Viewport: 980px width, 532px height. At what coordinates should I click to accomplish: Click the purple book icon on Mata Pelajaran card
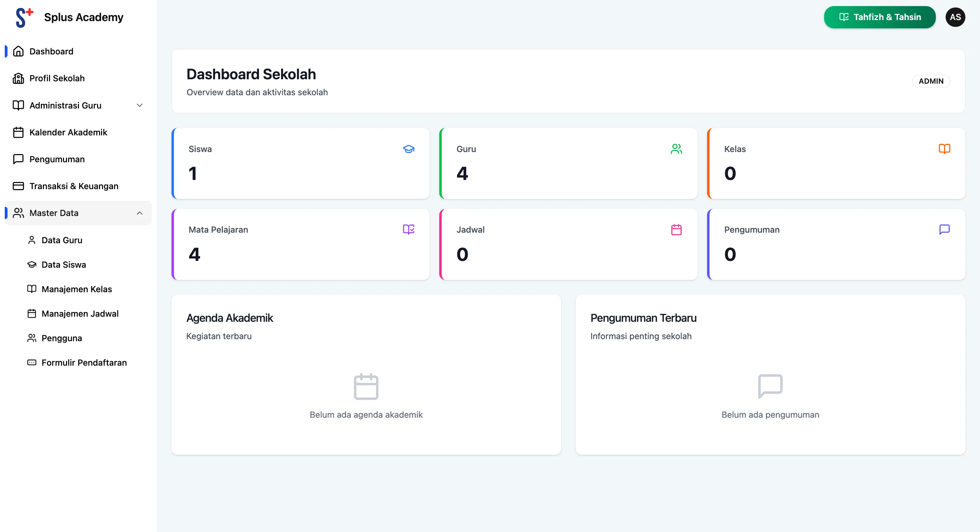409,229
